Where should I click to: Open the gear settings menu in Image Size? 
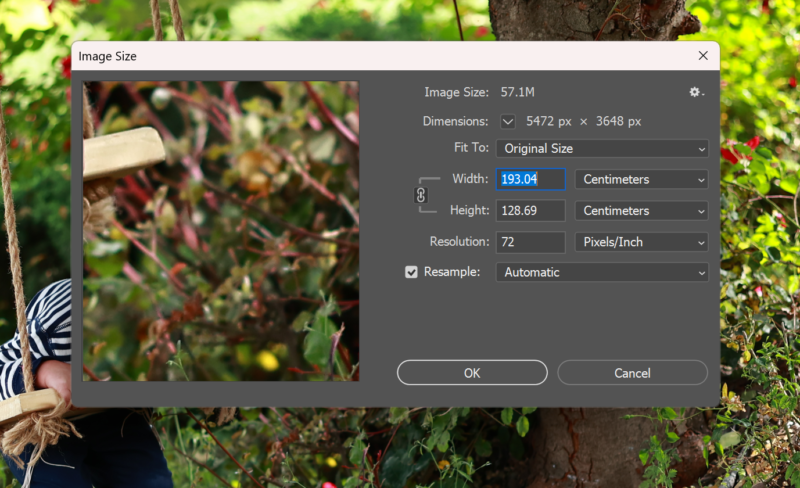(x=696, y=92)
